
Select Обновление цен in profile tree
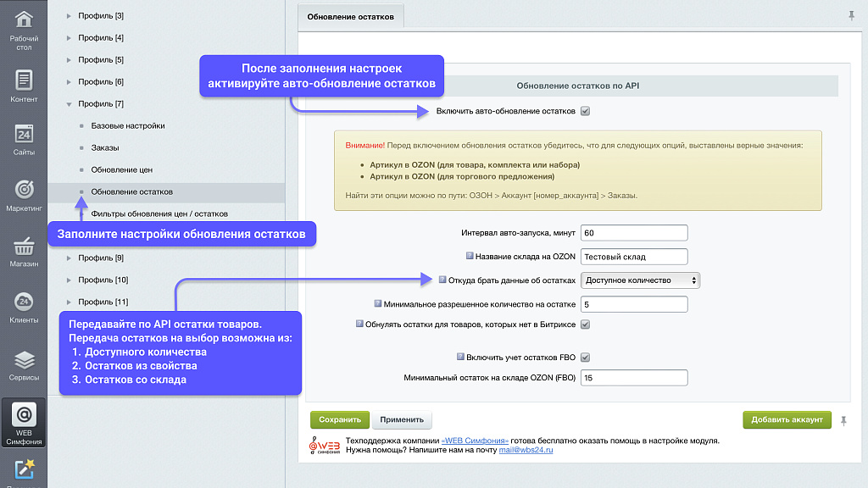121,169
